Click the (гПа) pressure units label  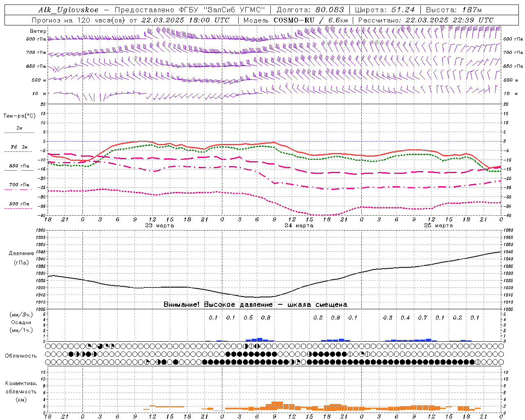pyautogui.click(x=21, y=263)
